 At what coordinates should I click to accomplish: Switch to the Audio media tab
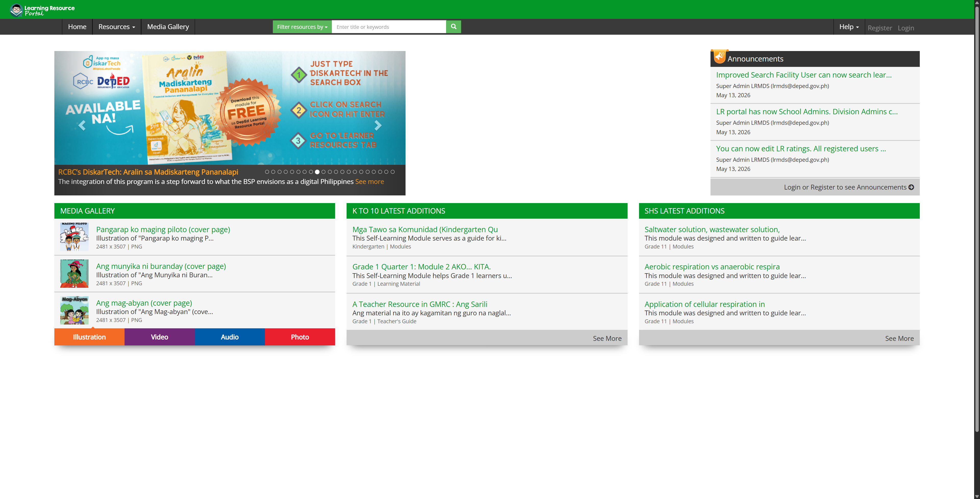(x=230, y=337)
